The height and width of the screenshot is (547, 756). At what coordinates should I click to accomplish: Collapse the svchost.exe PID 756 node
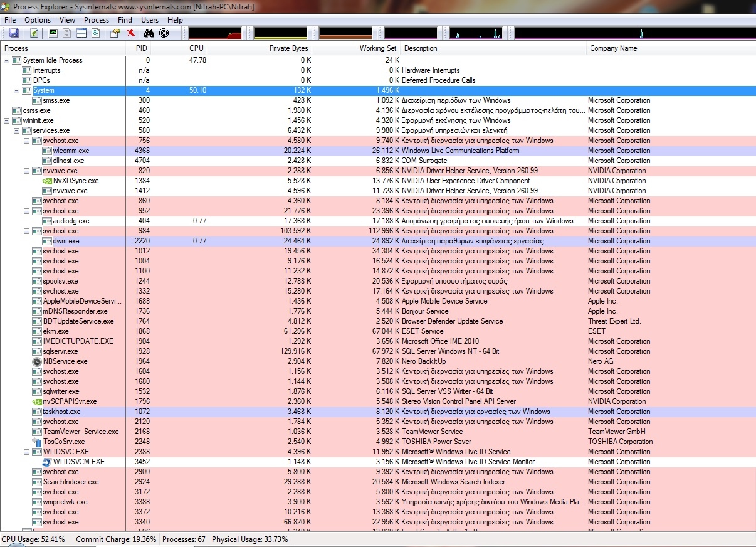[27, 141]
